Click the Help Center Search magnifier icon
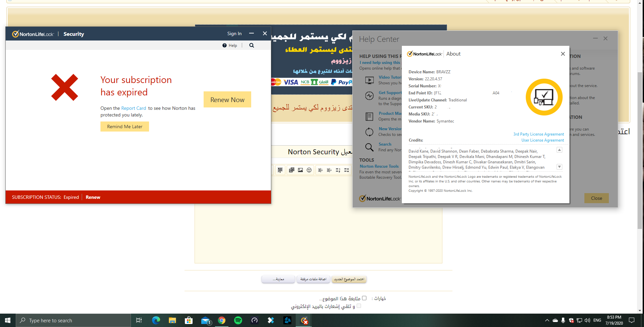 tap(369, 147)
